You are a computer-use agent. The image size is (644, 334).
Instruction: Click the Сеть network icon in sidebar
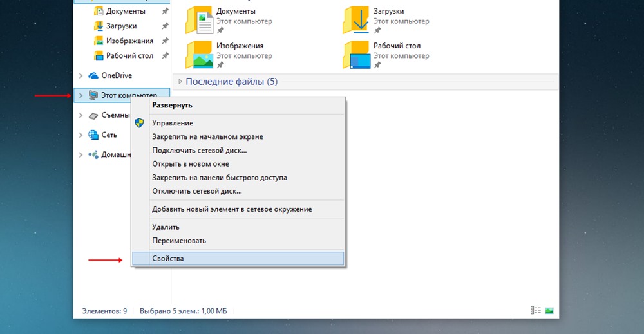(x=93, y=135)
